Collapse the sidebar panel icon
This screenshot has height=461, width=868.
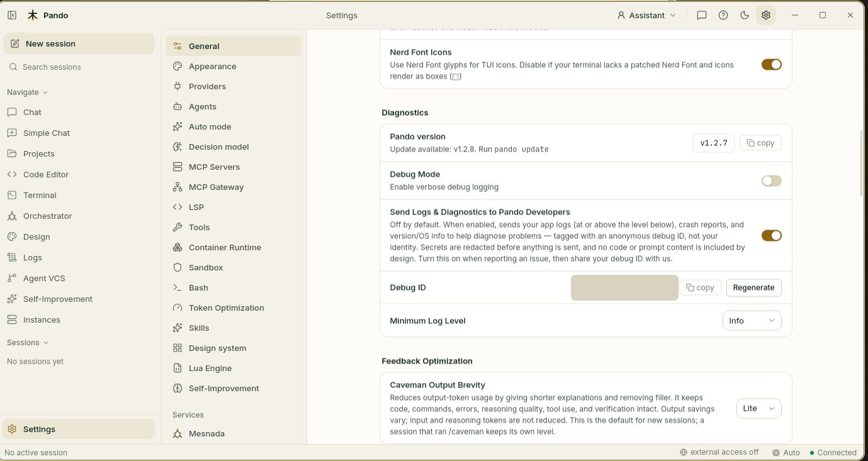[x=12, y=15]
